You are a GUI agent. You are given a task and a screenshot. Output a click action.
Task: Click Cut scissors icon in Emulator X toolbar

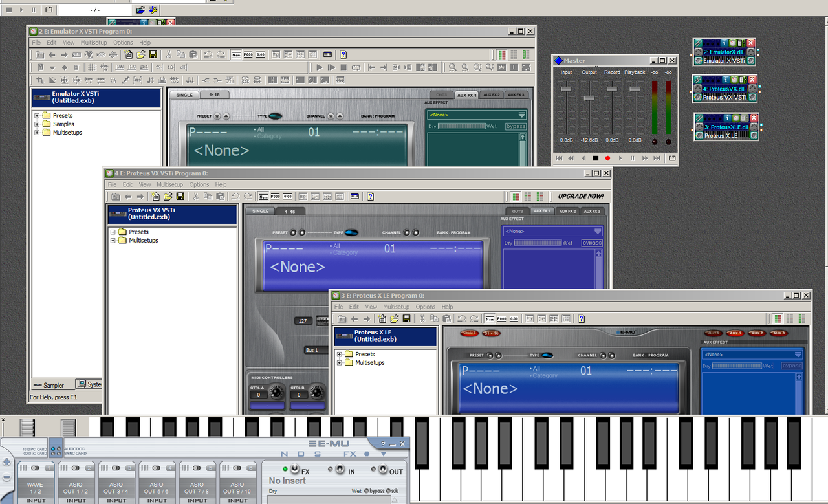coord(169,54)
